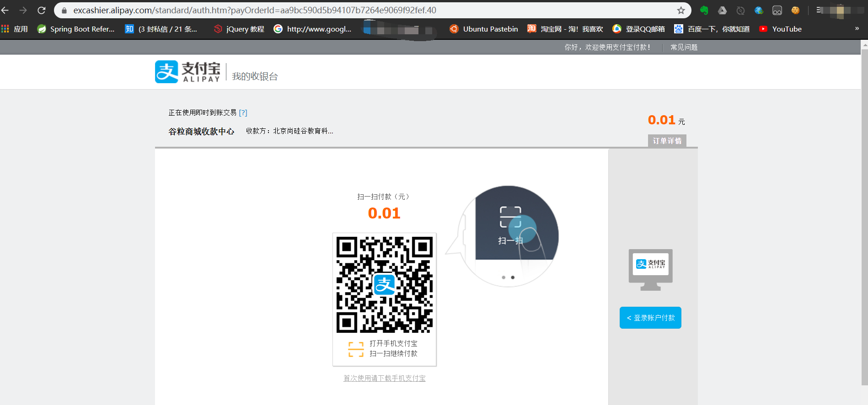Expand 订单详情 order details
The image size is (868, 405).
click(x=667, y=141)
